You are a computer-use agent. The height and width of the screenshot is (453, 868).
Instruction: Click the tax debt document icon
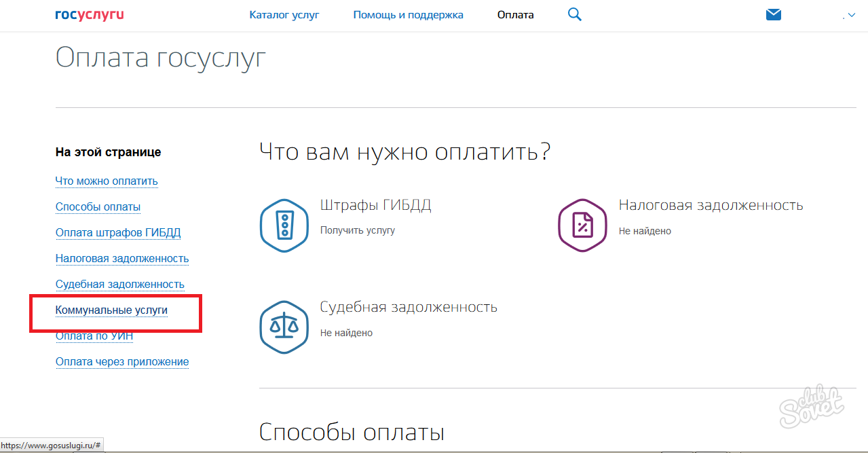pyautogui.click(x=582, y=225)
